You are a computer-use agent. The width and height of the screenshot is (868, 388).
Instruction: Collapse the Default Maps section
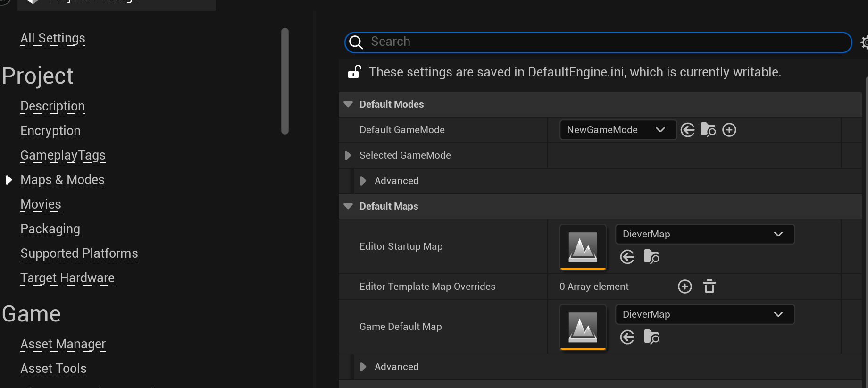pyautogui.click(x=348, y=206)
